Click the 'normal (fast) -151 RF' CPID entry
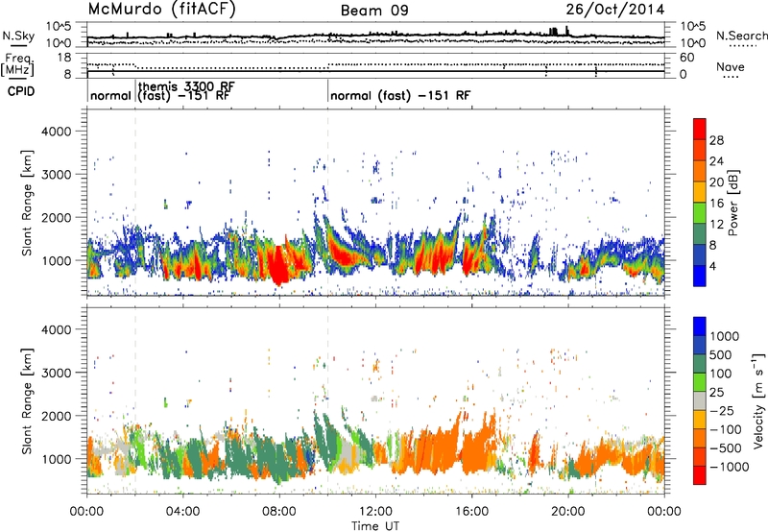This screenshot has height=532, width=768. (x=400, y=95)
